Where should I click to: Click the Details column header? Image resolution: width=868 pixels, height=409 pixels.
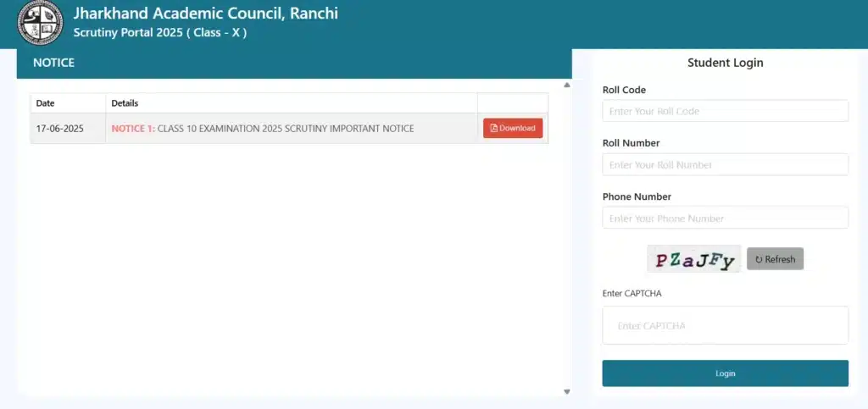(x=125, y=103)
